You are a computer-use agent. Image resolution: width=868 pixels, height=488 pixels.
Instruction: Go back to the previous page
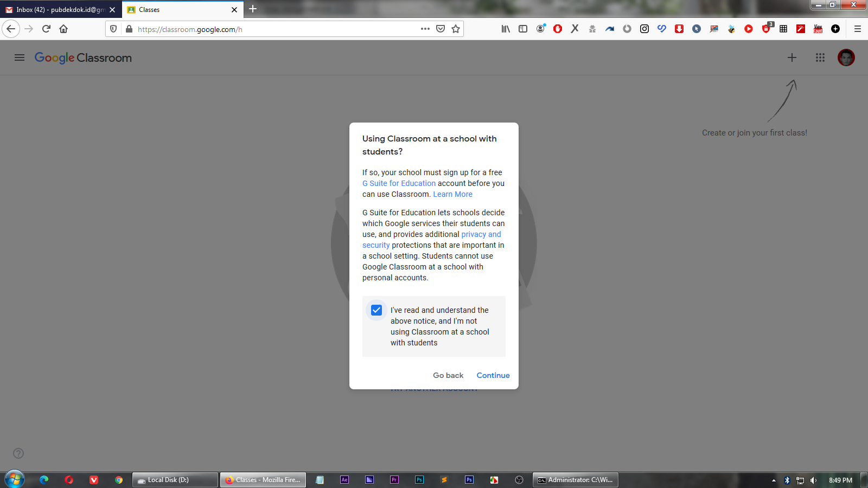[x=11, y=29]
